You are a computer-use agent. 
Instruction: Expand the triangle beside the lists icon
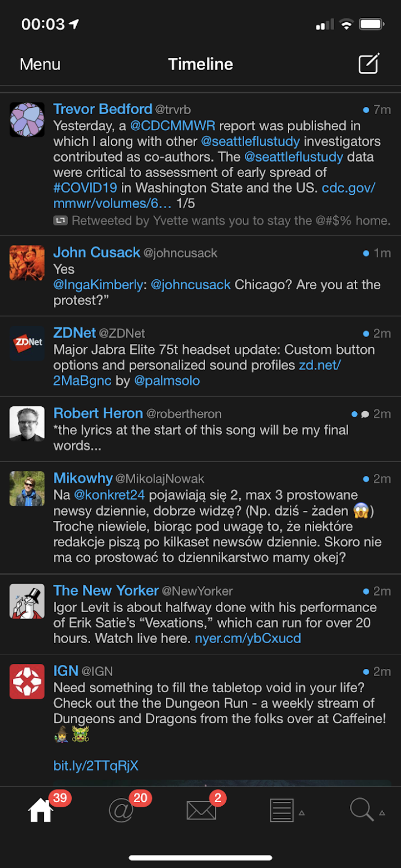tap(302, 813)
